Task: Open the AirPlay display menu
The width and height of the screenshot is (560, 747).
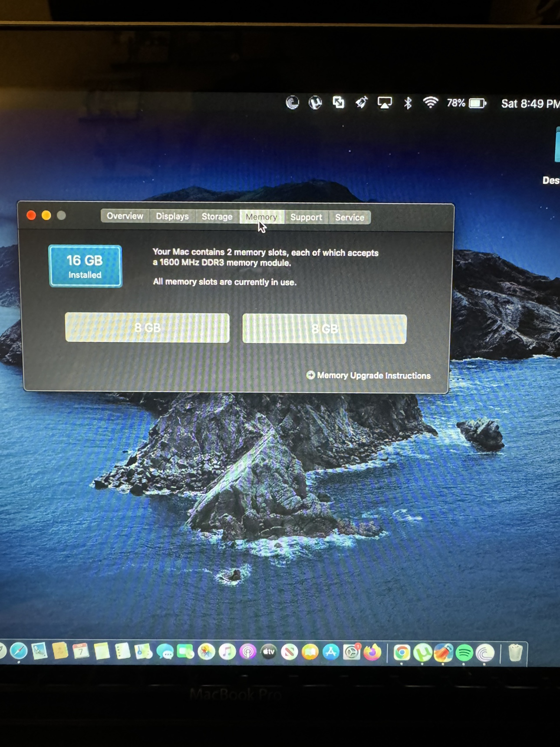Action: click(385, 103)
